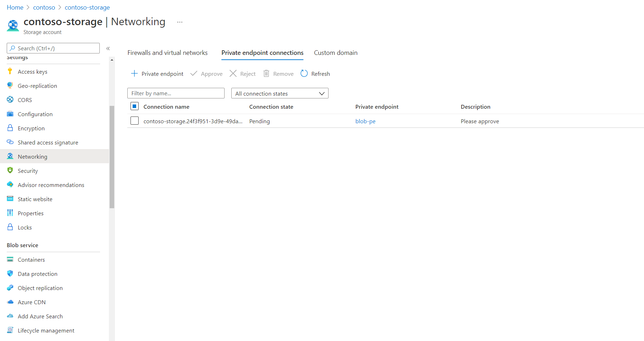Click the CORS icon in sidebar

click(10, 100)
